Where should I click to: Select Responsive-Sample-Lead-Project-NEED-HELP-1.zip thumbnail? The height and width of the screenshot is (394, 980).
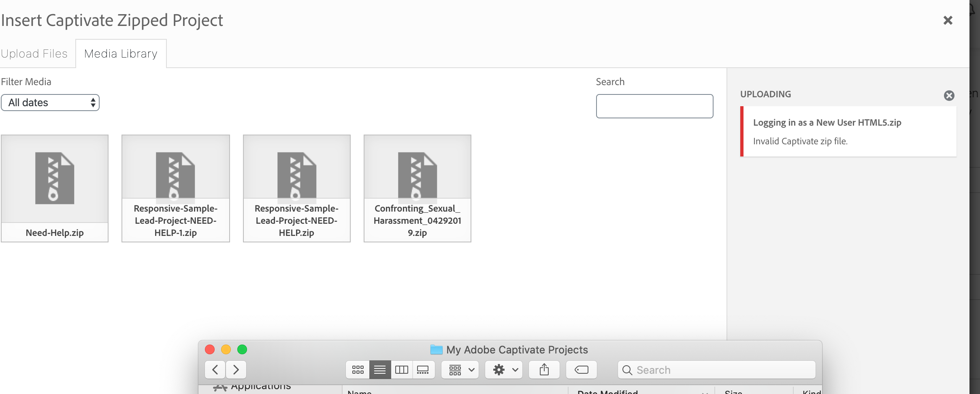(x=175, y=188)
